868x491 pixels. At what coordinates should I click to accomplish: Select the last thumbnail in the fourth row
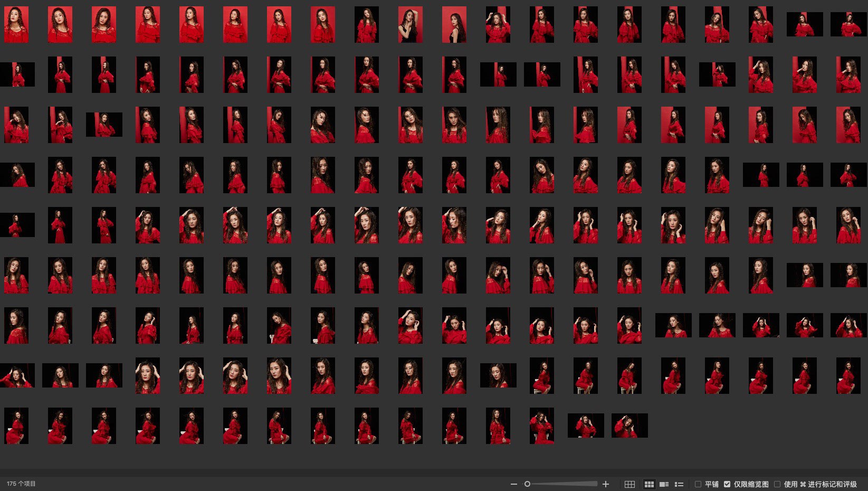pos(848,175)
